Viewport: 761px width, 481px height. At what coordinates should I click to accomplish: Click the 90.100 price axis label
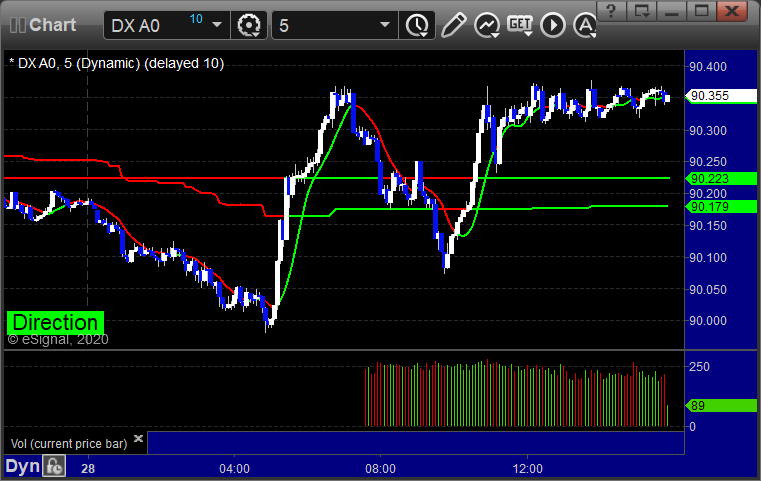[708, 257]
